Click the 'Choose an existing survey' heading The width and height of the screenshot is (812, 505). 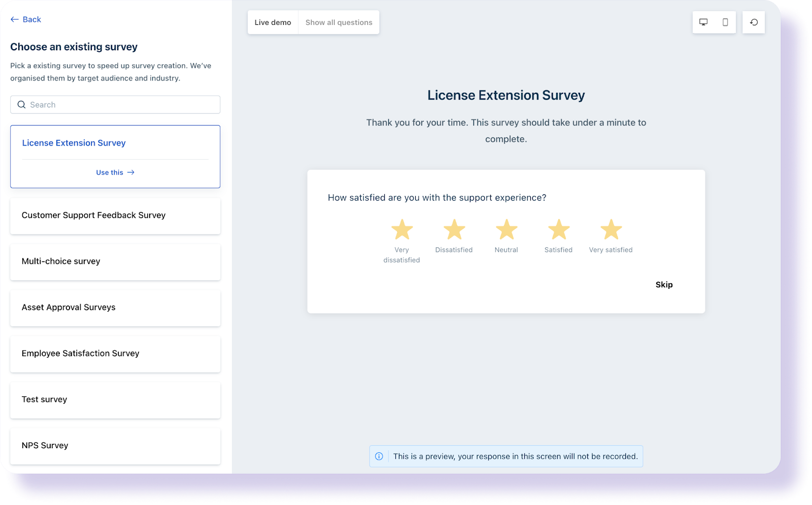click(x=74, y=47)
